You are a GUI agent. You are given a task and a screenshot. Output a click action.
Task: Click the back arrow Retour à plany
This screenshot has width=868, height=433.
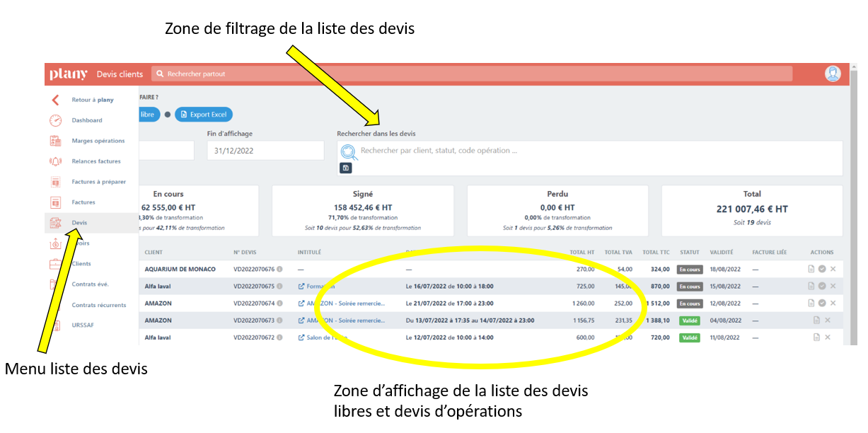[x=56, y=100]
